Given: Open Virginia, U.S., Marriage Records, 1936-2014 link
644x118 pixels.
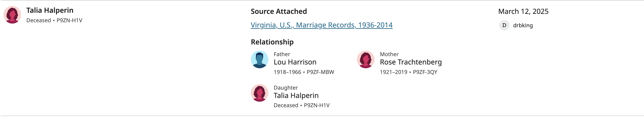Looking at the screenshot, I should 322,25.
